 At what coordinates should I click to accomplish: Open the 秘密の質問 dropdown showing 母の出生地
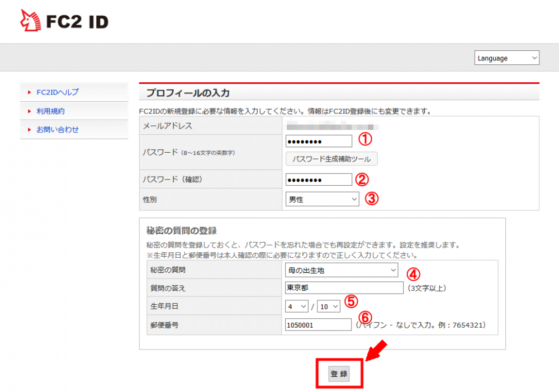tap(342, 270)
